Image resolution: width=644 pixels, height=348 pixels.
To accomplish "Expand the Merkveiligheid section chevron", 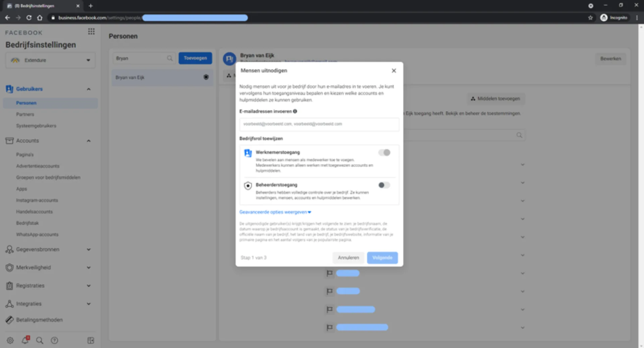I will [89, 268].
